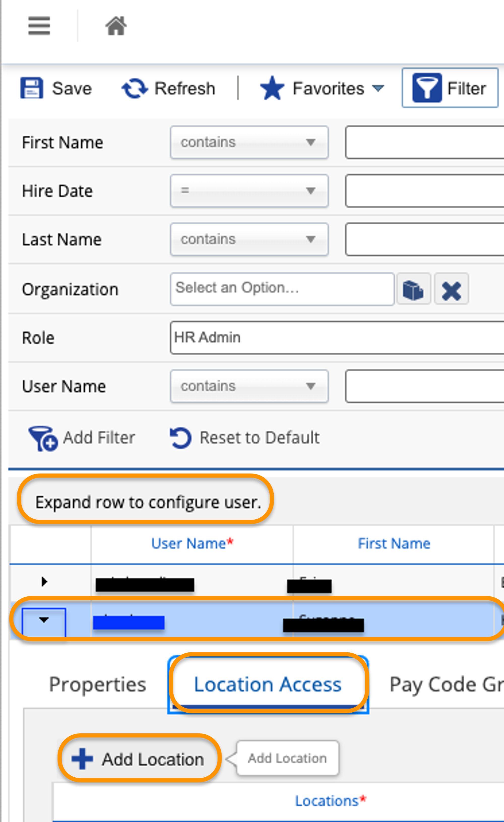Open Hire Date operator dropdown
504x822 pixels.
(x=249, y=191)
